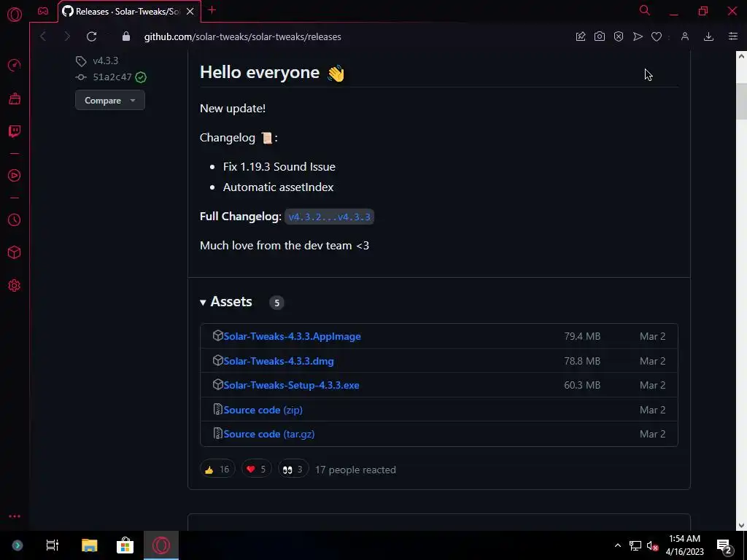Show hidden system tray icons
Screen dimensions: 747x560
[x=617, y=545]
